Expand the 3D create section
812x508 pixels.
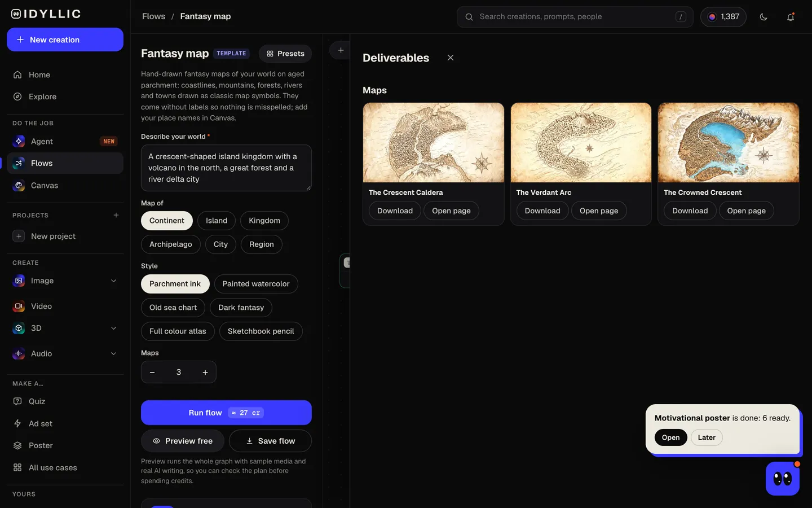coord(113,328)
